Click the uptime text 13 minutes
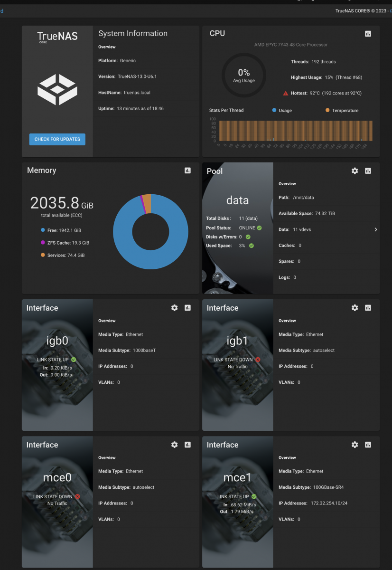392x570 pixels. [139, 108]
